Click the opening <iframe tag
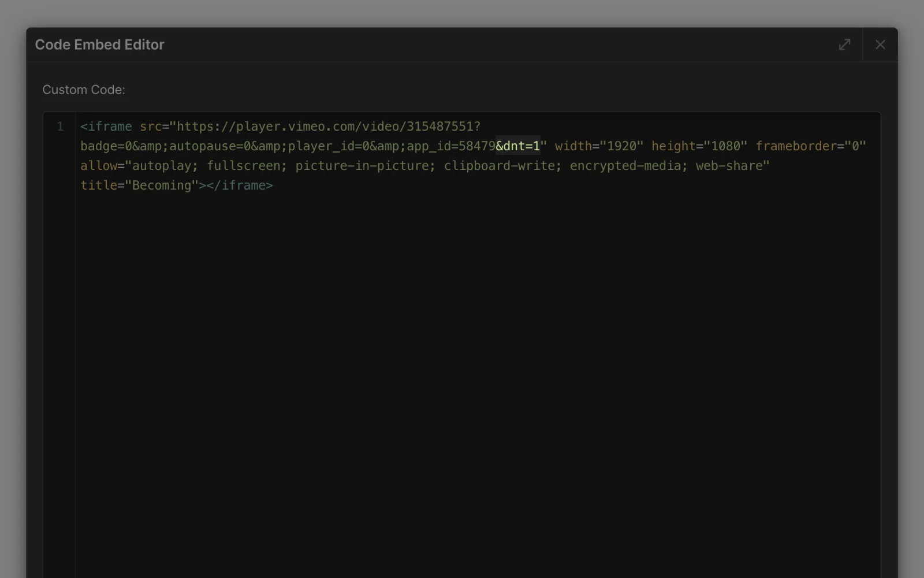 click(106, 127)
